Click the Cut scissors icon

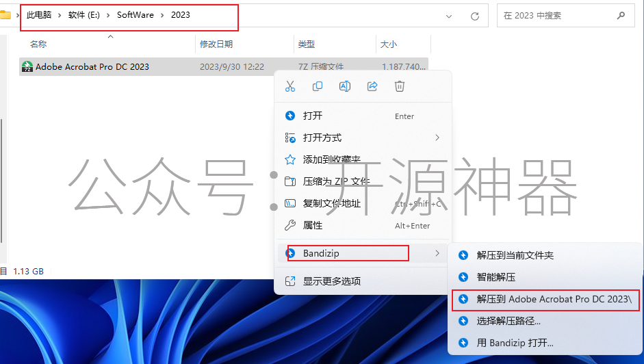click(290, 86)
